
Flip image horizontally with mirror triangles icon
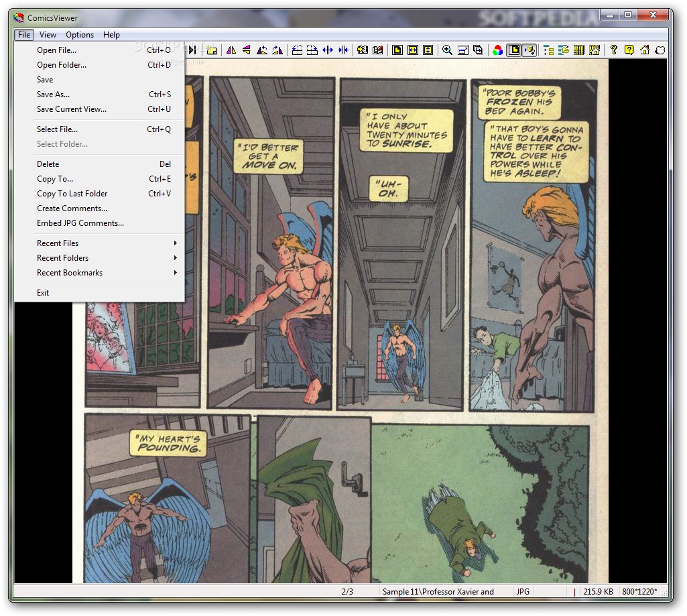tap(231, 50)
